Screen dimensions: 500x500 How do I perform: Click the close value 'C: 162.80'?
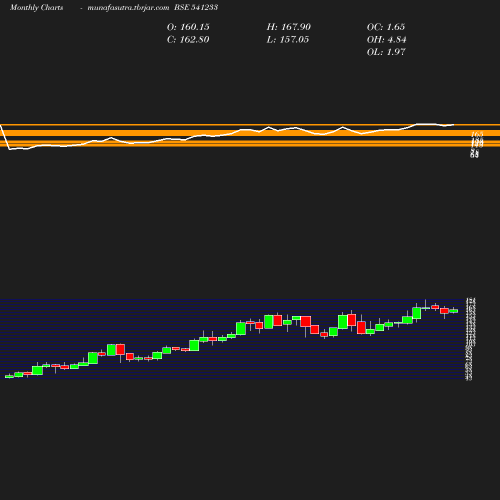[188, 40]
